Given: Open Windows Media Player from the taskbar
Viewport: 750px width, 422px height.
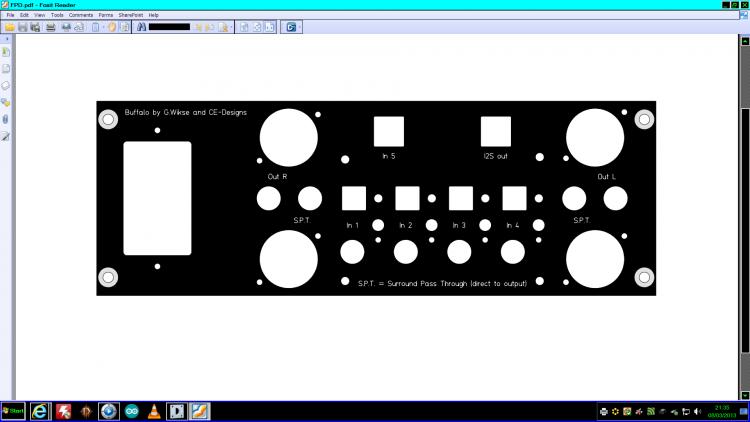Looking at the screenshot, I should [x=109, y=411].
